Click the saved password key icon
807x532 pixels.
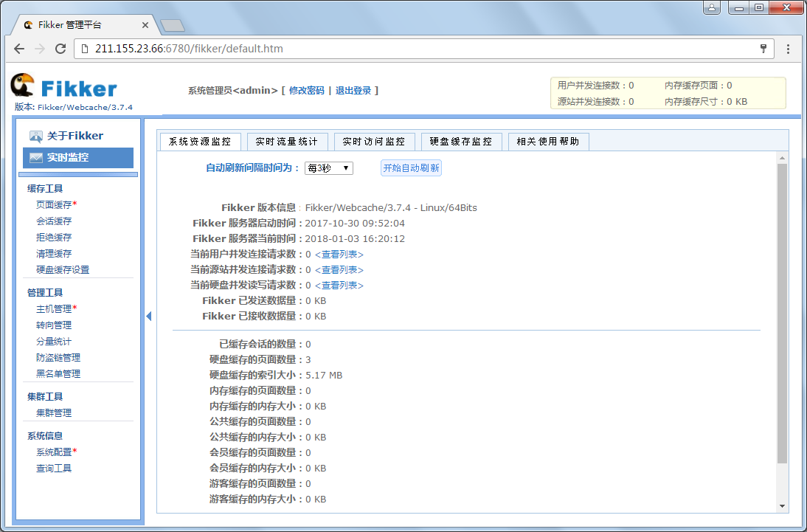763,49
